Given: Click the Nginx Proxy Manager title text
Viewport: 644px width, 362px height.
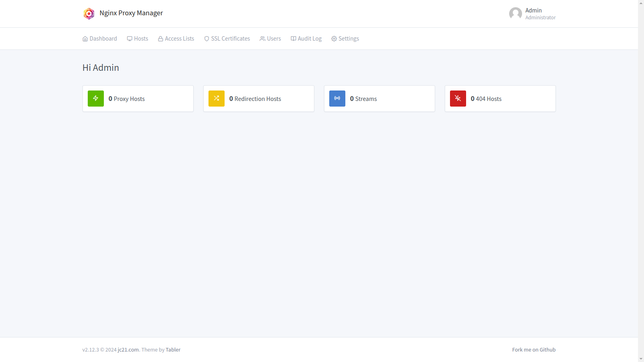Looking at the screenshot, I should click(131, 13).
